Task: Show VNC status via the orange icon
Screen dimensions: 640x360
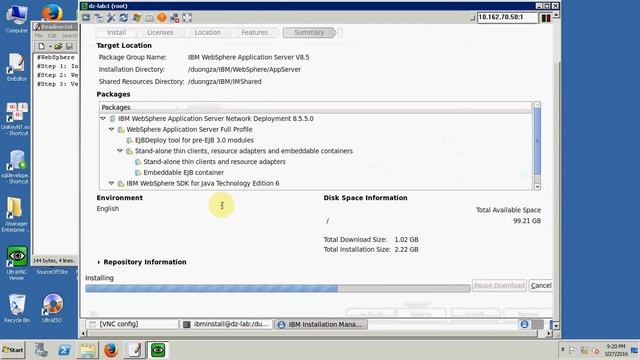Action: [162, 18]
